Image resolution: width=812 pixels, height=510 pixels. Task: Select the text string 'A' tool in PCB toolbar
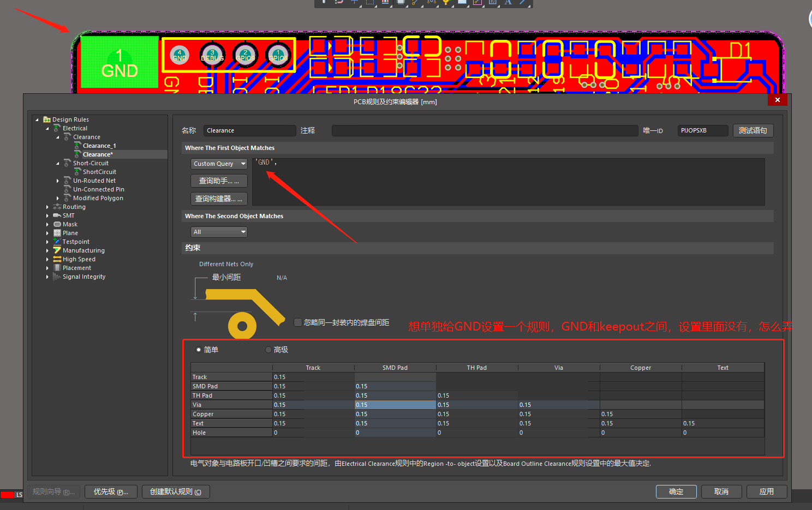[x=508, y=3]
